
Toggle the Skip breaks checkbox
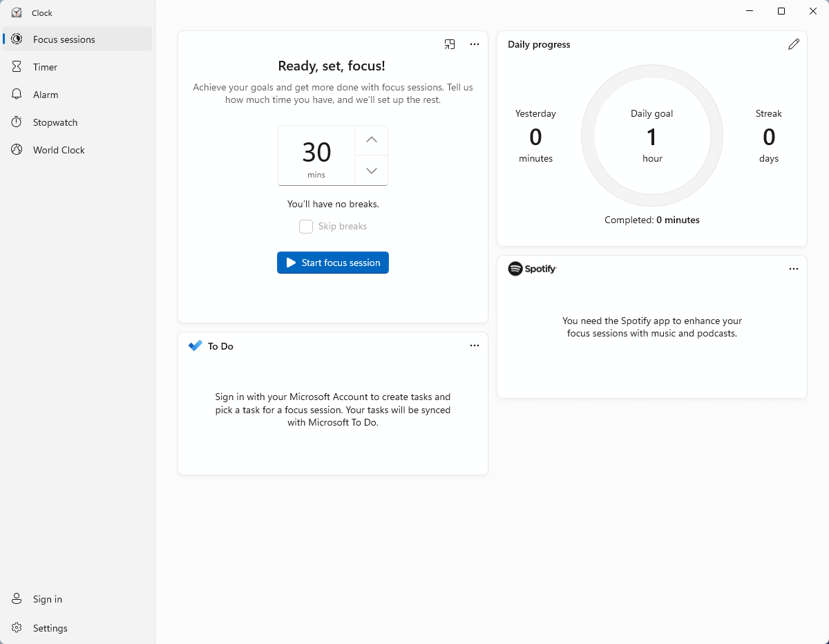point(306,227)
